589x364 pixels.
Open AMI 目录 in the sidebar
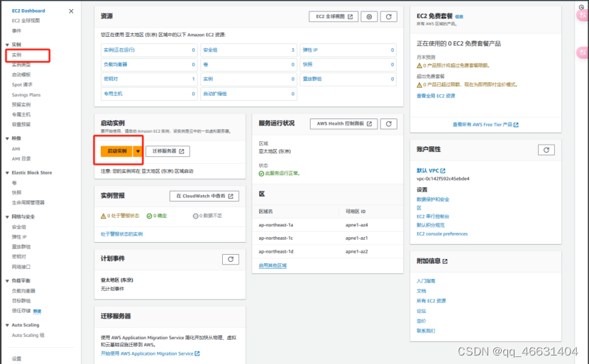21,159
